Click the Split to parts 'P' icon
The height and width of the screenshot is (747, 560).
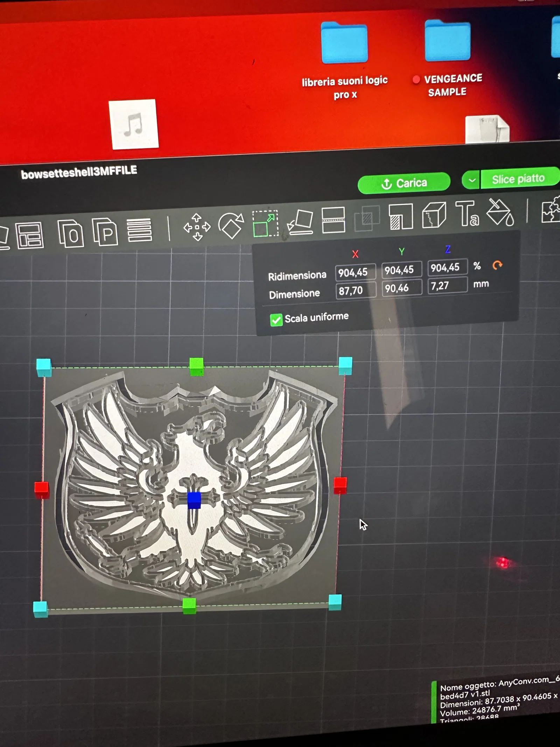pos(105,232)
